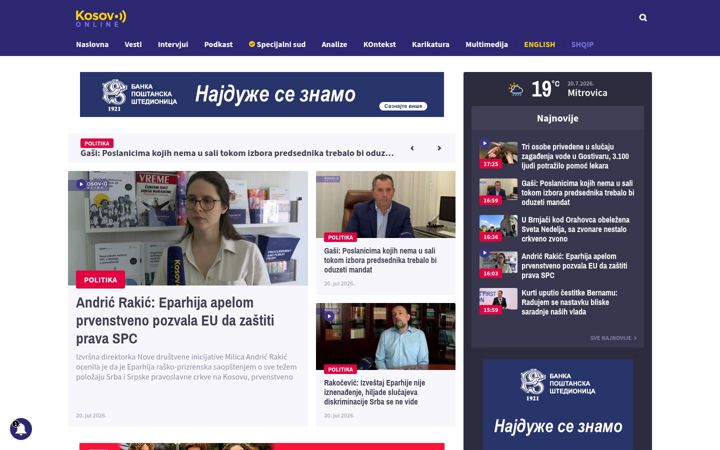
Task: Open Analize menu item
Action: (x=334, y=45)
